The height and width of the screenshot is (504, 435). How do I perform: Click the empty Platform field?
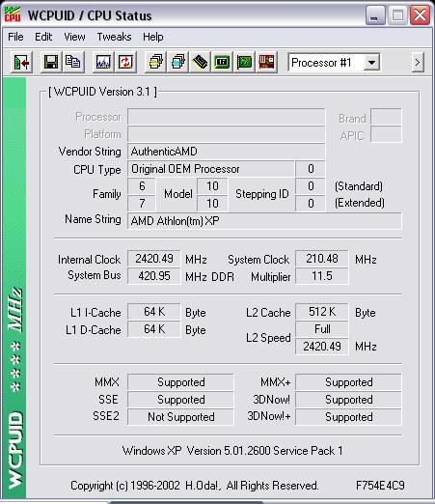(226, 134)
